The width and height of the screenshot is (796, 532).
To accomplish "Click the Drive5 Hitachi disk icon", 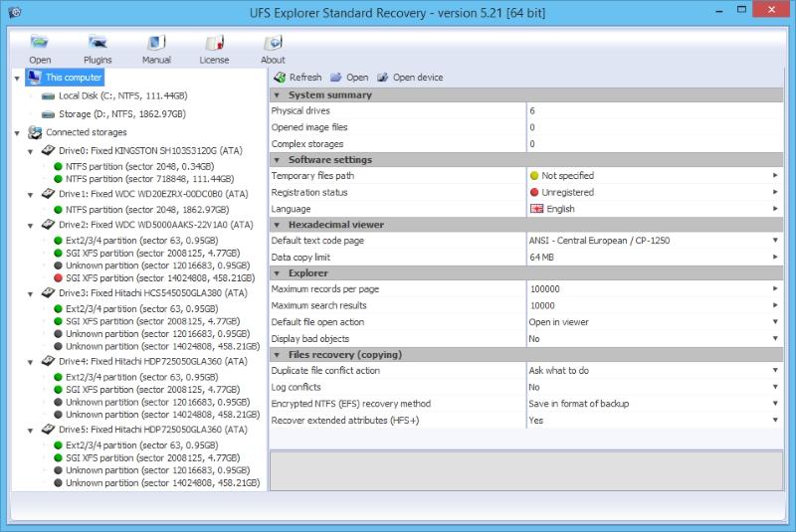I will (48, 429).
